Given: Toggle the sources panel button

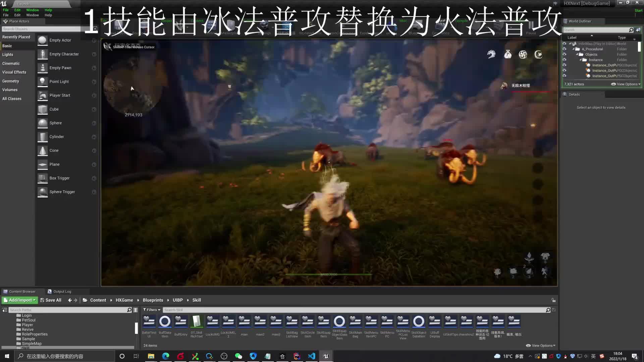Looking at the screenshot, I should pyautogui.click(x=5, y=310).
